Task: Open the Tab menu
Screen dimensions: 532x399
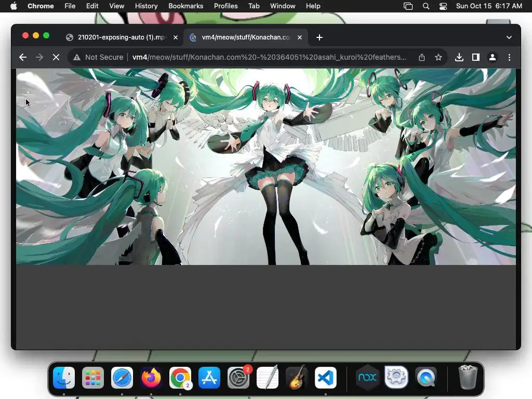Action: [x=254, y=6]
